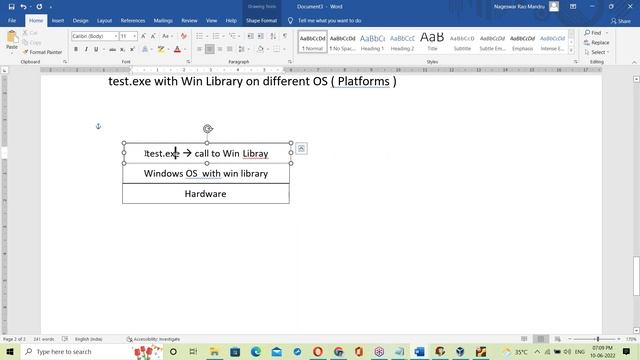Click the rotate handle above text box
This screenshot has width=640, height=360.
click(x=208, y=129)
